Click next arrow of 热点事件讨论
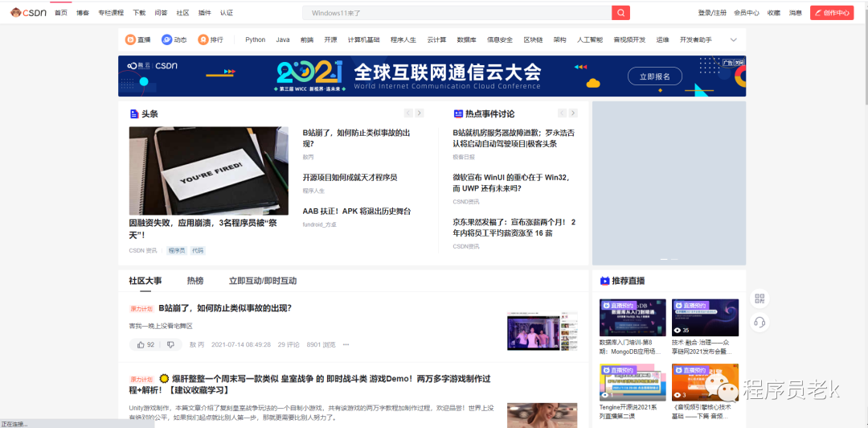Image resolution: width=868 pixels, height=428 pixels. (573, 113)
